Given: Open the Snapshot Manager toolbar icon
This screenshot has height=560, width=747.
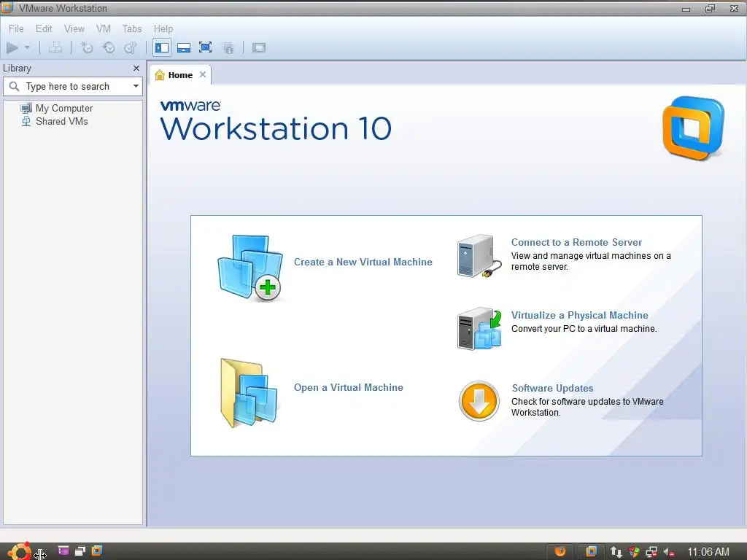Looking at the screenshot, I should tap(131, 47).
